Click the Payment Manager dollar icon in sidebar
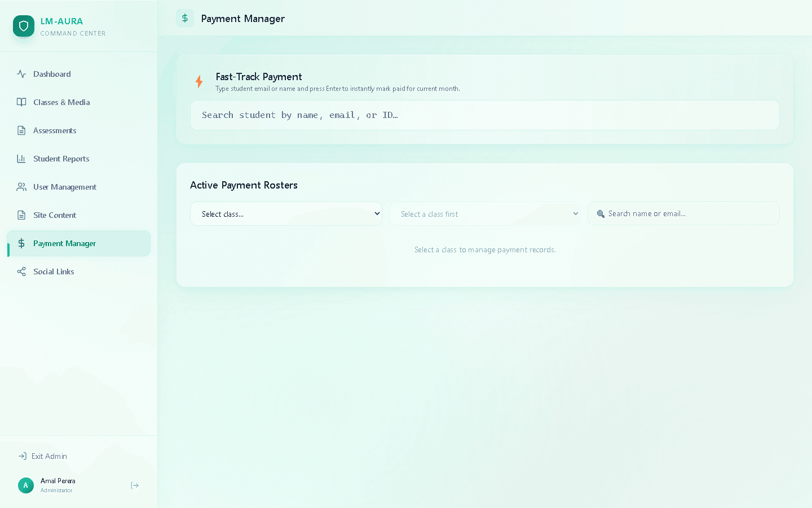Viewport: 812px width, 508px height. [x=21, y=243]
